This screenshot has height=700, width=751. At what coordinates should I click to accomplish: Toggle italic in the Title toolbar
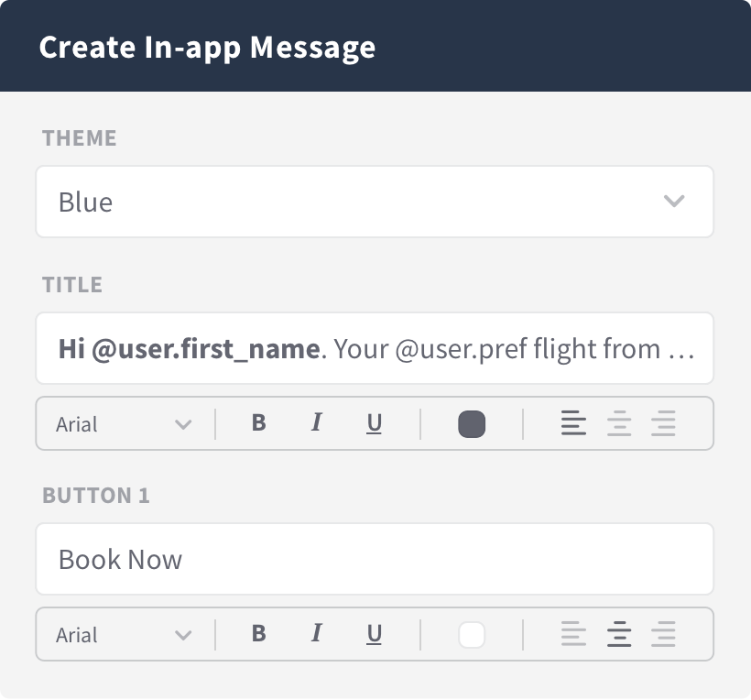coord(317,422)
